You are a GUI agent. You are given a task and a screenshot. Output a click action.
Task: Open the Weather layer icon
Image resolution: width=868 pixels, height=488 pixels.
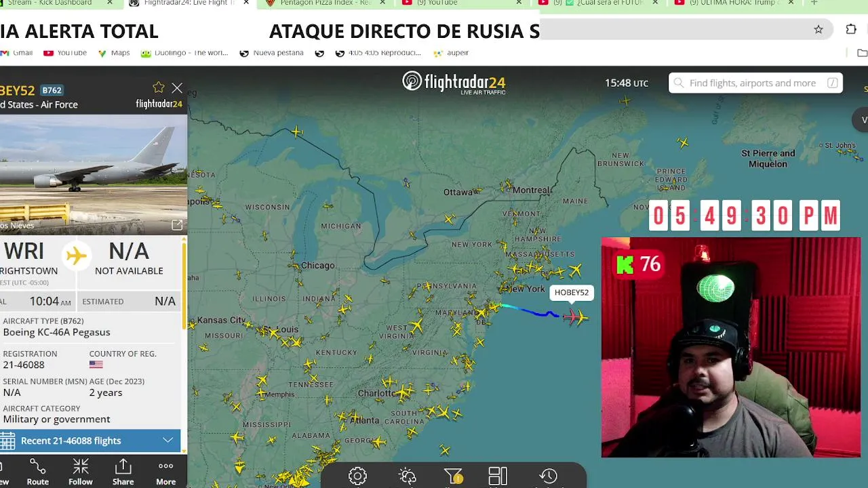coord(407,476)
